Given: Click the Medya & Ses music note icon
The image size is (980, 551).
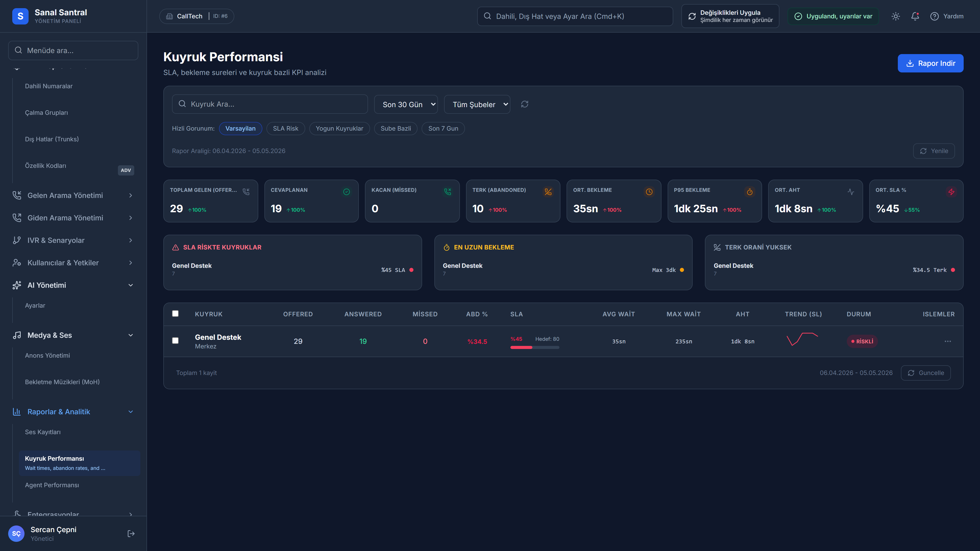Looking at the screenshot, I should click(17, 335).
